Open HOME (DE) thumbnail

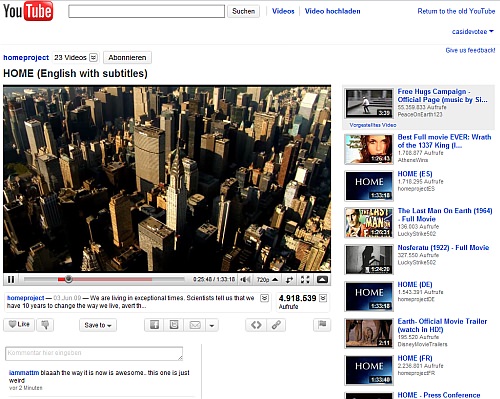point(369,296)
